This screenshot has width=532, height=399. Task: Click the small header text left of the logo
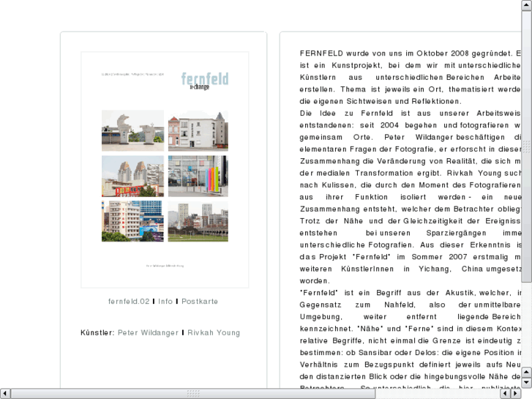coord(132,74)
